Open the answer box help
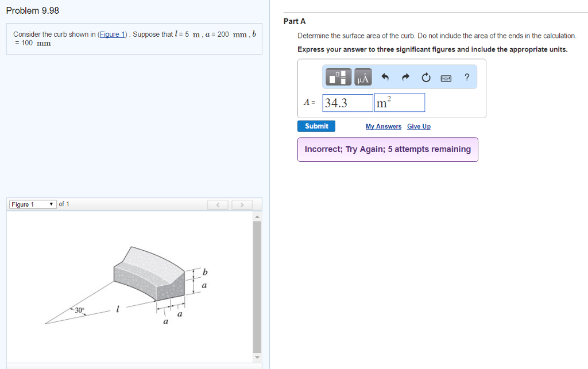The height and width of the screenshot is (369, 588). tap(466, 76)
